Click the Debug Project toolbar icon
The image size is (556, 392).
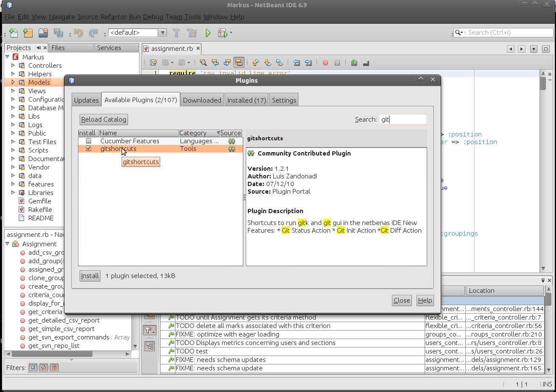tap(222, 33)
